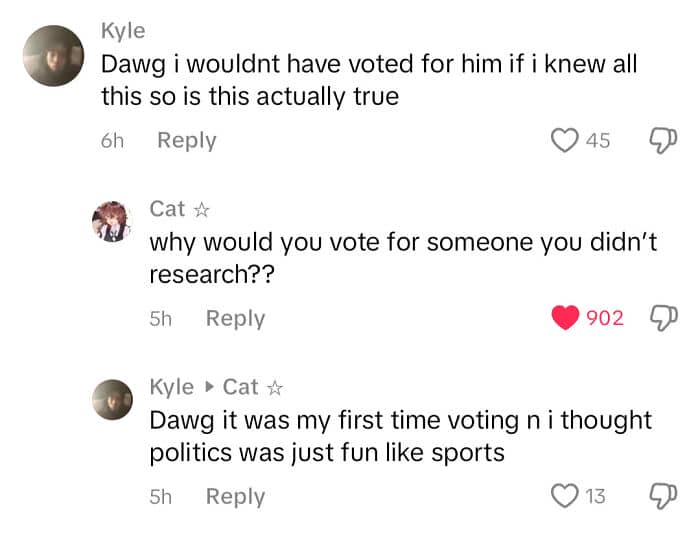700x535 pixels.
Task: Dislike Kyle's sports reply
Action: [x=663, y=496]
